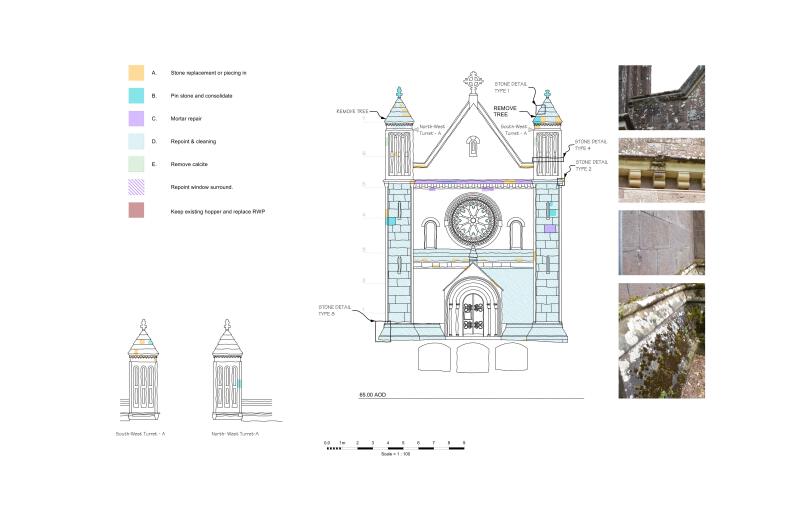Click the legend letter 'A.'
Viewport: 800px width, 531px height.
coord(154,73)
